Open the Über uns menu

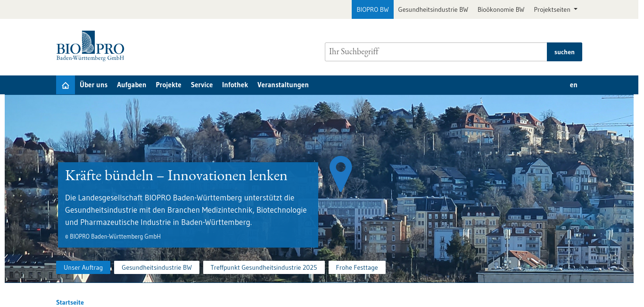point(93,85)
